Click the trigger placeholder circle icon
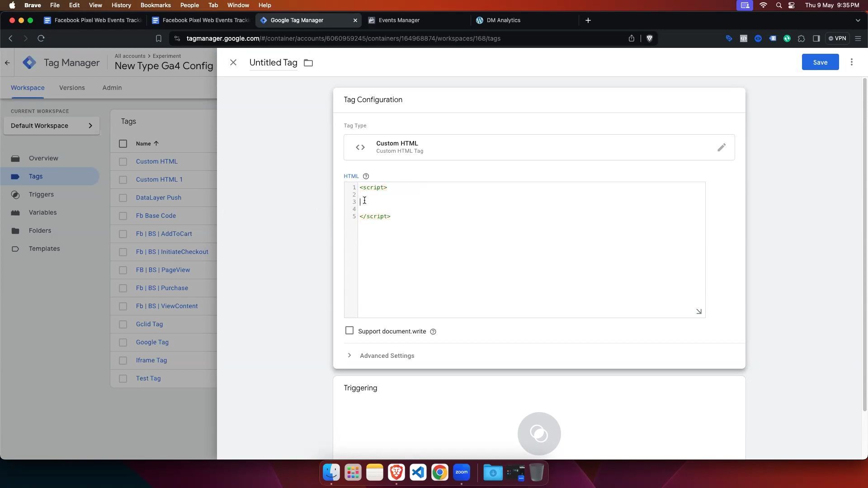This screenshot has height=488, width=868. click(539, 433)
